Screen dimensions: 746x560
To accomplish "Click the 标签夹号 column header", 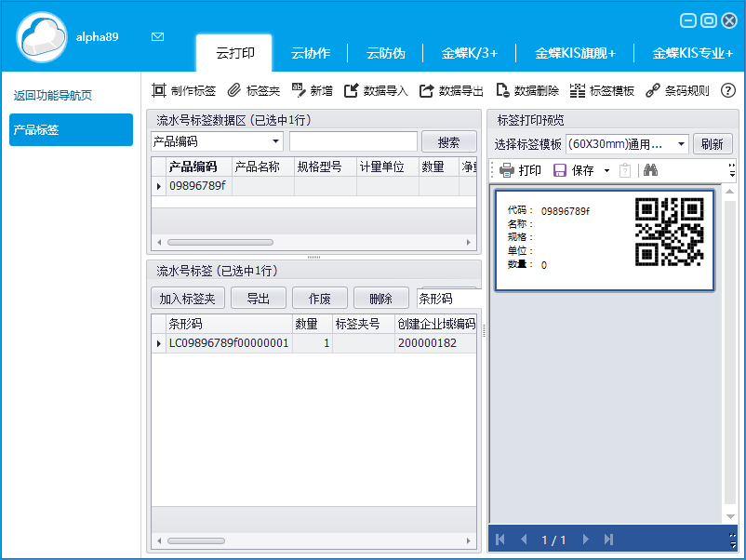I will (x=364, y=324).
